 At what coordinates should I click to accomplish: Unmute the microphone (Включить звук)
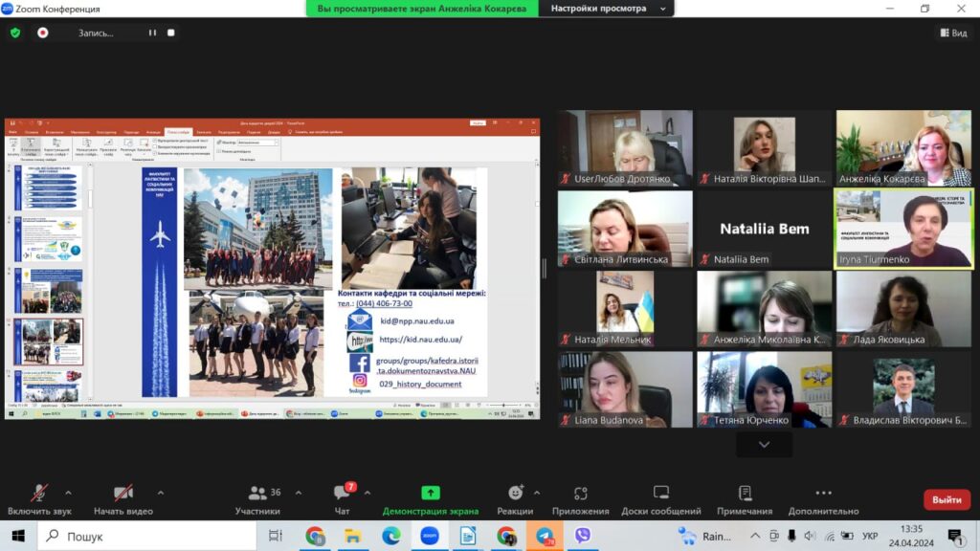(x=39, y=494)
